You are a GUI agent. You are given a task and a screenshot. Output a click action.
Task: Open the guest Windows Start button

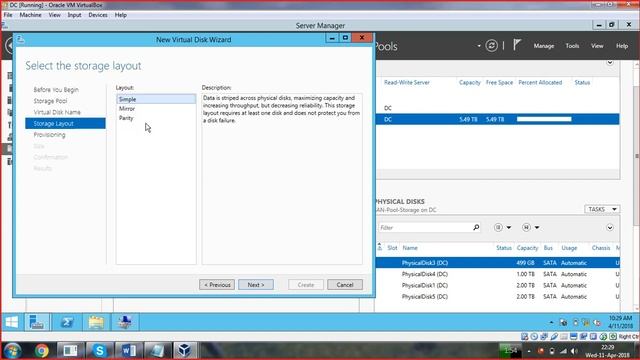12,322
